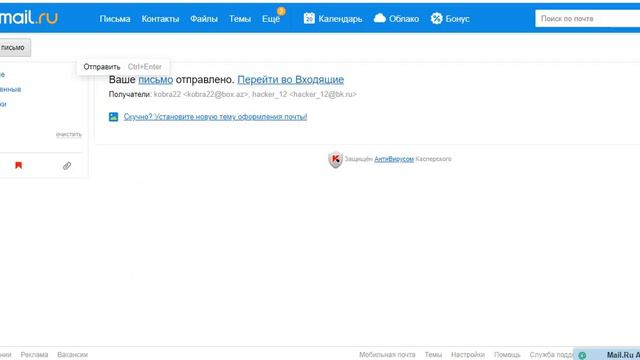
Task: Click the theme picture icon
Action: 113,117
